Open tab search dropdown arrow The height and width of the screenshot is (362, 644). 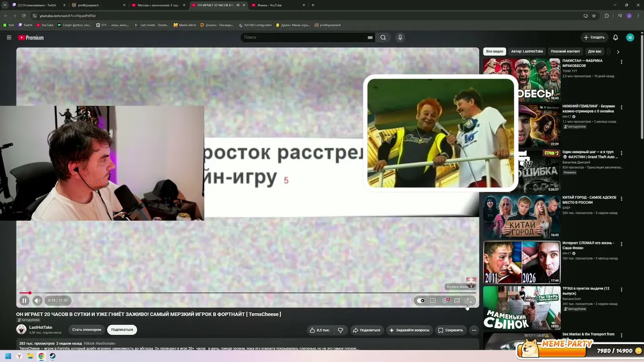pyautogui.click(x=5, y=5)
